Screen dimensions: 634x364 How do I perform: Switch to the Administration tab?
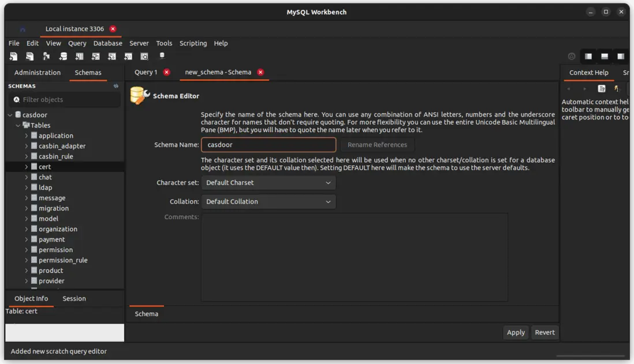point(37,73)
